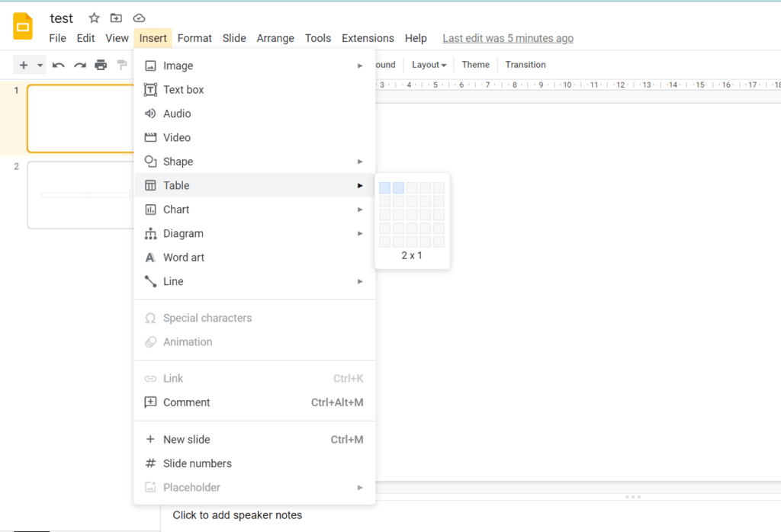This screenshot has height=532, width=781.
Task: Choose Video from Insert menu
Action: point(255,137)
